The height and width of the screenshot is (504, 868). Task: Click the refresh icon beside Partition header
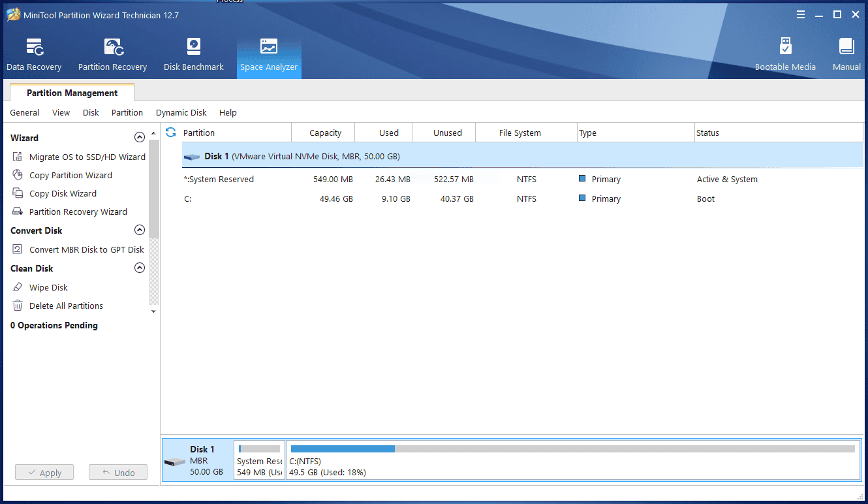pos(171,133)
